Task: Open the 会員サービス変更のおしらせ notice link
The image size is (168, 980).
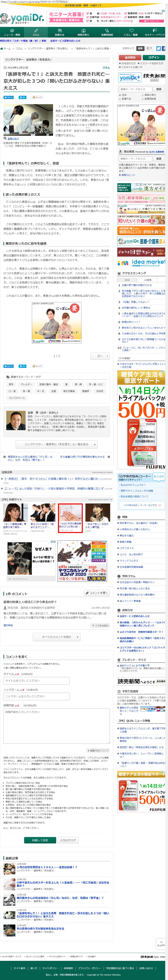Action: pos(134,616)
